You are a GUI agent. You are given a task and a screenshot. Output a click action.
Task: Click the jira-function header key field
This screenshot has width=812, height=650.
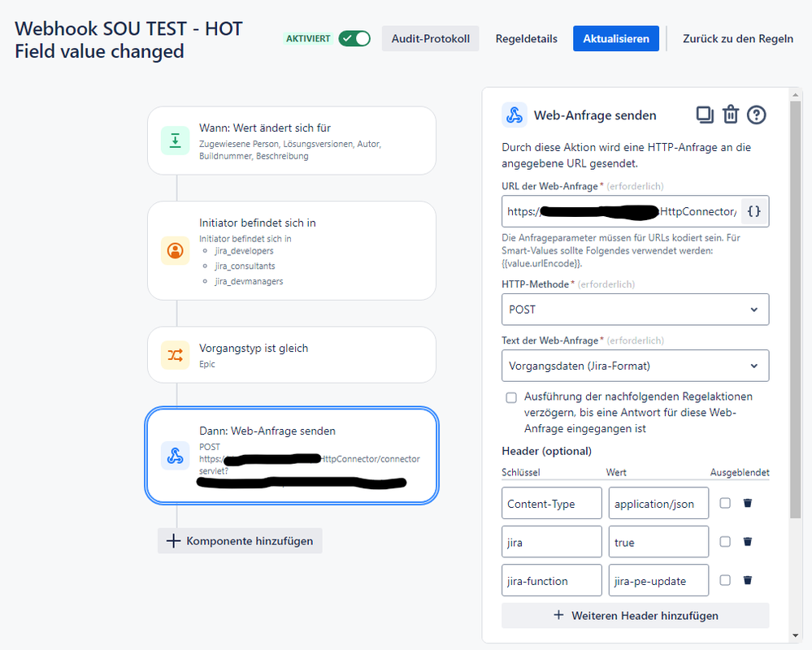click(551, 580)
